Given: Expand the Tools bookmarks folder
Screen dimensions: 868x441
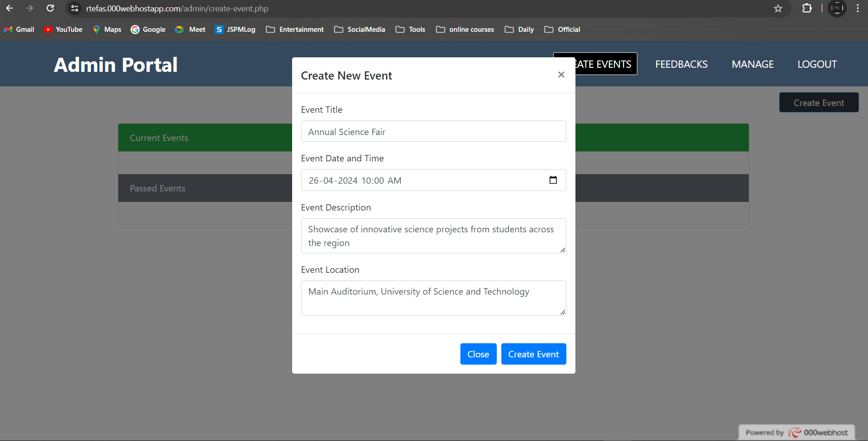Looking at the screenshot, I should 410,29.
